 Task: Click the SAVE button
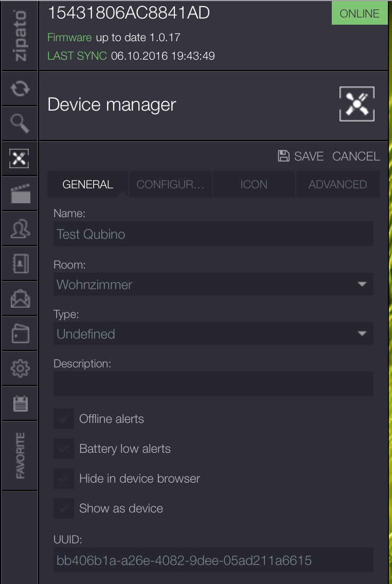pyautogui.click(x=301, y=156)
